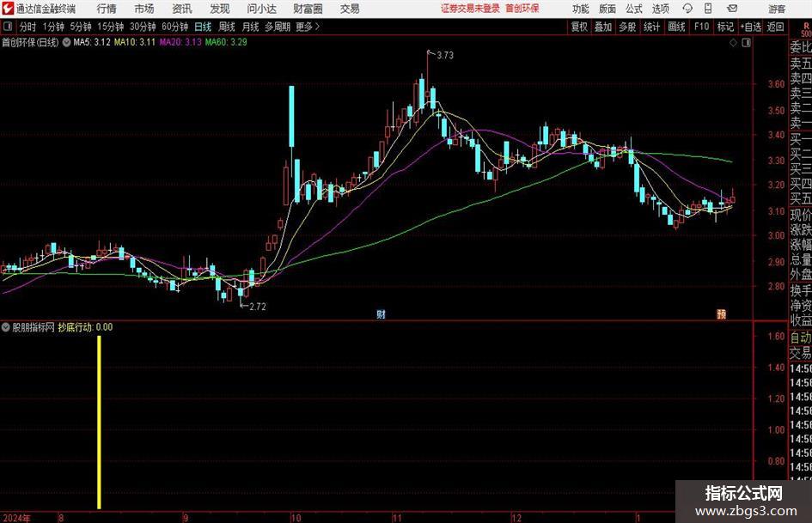The width and height of the screenshot is (812, 523).
Task: Switch to the 15分钟 period tab
Action: pos(111,27)
